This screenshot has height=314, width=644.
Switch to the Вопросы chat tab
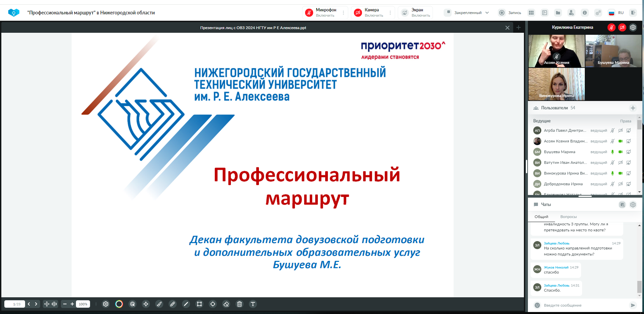pos(568,217)
